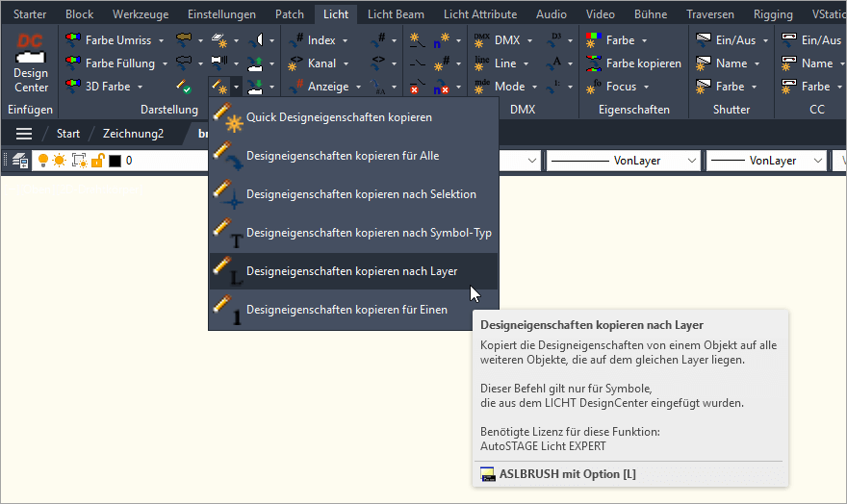Click the Farbe Füllung color icon
This screenshot has height=504, width=847.
[73, 63]
